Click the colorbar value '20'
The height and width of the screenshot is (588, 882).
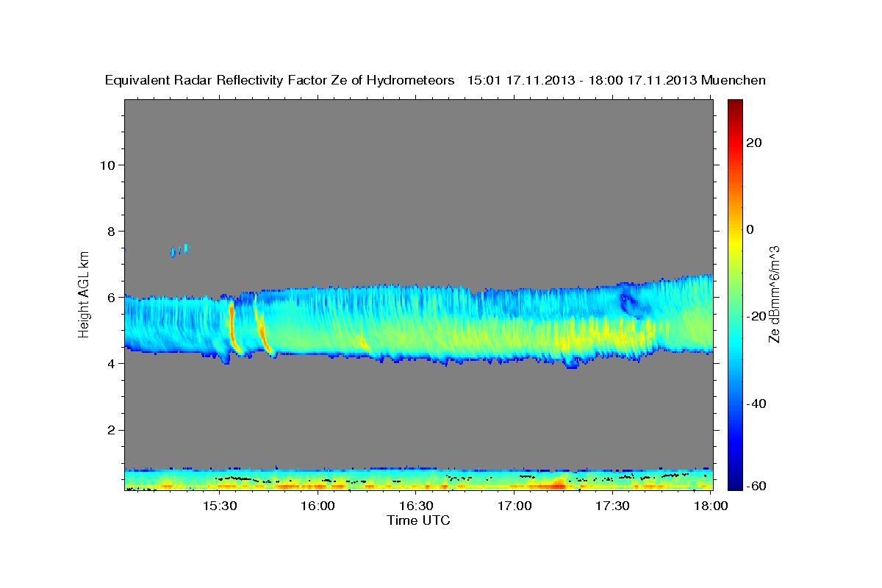pyautogui.click(x=753, y=143)
